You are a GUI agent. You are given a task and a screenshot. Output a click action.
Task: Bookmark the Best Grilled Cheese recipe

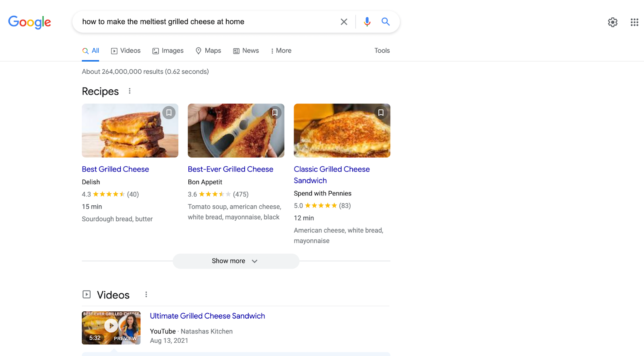[169, 113]
